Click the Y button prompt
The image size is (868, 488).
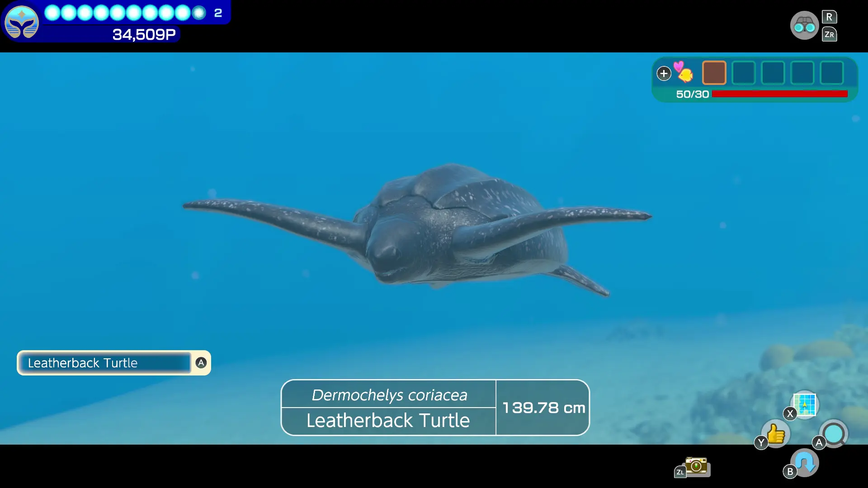tap(761, 443)
